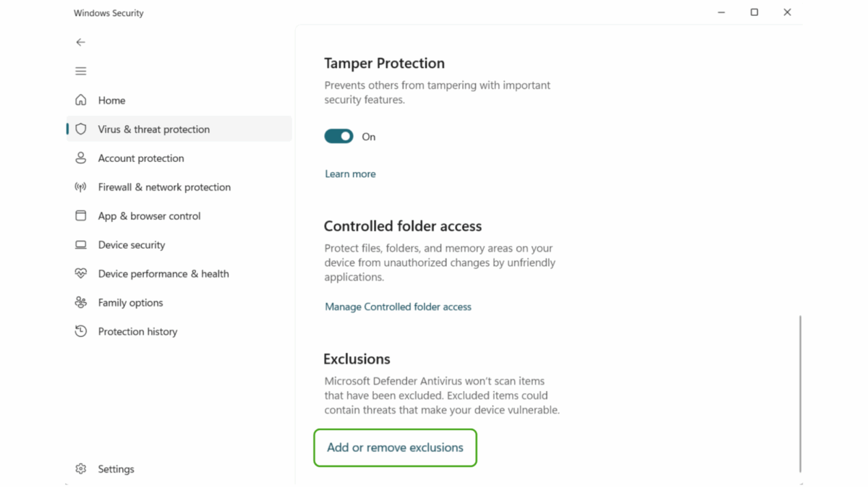Open Device performance & health heart icon
The height and width of the screenshot is (488, 868).
tap(81, 273)
